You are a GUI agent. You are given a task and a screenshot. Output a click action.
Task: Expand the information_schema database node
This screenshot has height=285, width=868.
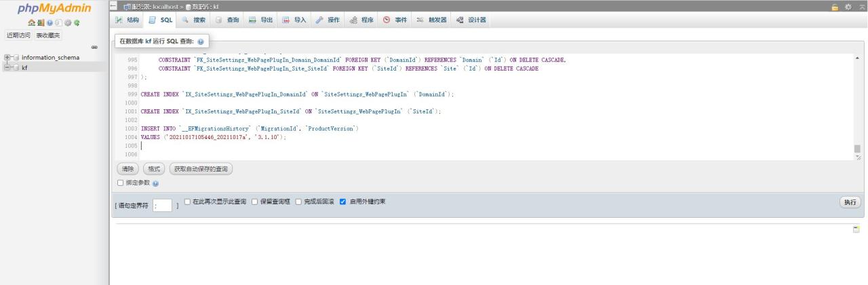(7, 58)
